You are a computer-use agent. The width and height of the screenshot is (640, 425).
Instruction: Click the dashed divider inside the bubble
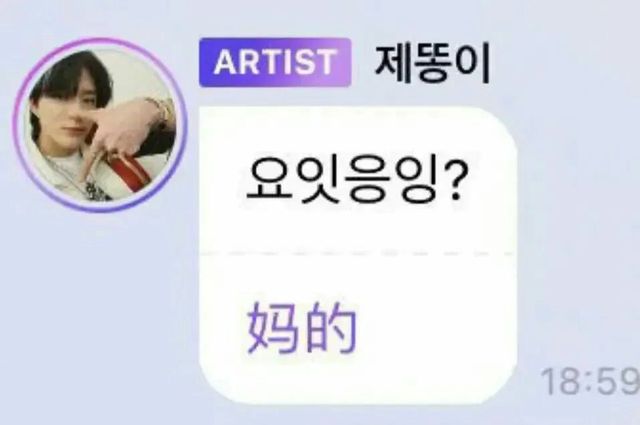point(358,254)
